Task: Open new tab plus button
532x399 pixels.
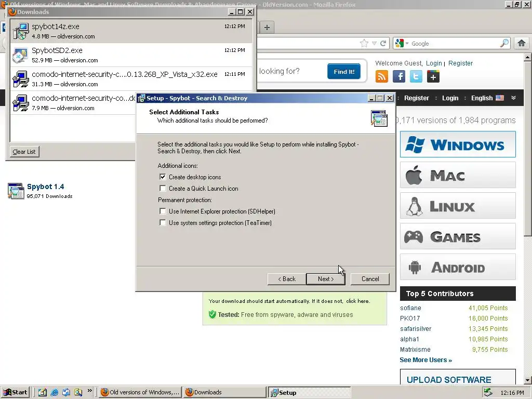Action: (267, 28)
